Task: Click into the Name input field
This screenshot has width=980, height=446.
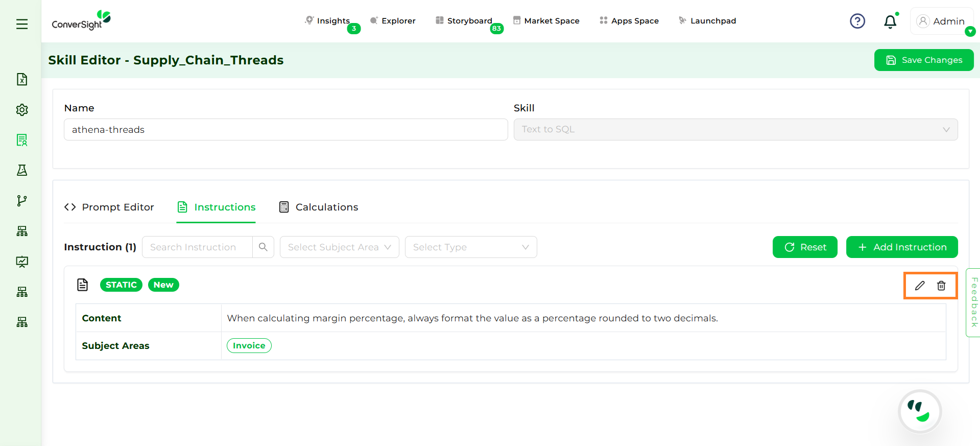Action: tap(285, 130)
